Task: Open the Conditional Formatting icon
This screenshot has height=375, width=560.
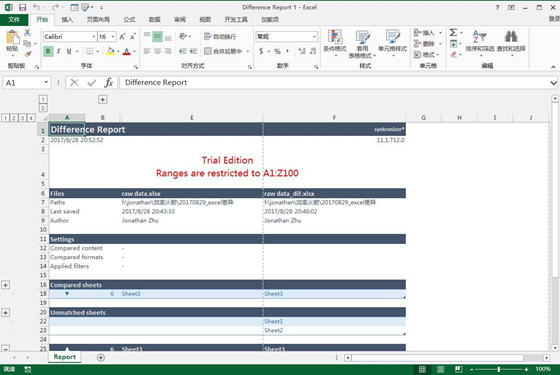Action: click(335, 44)
